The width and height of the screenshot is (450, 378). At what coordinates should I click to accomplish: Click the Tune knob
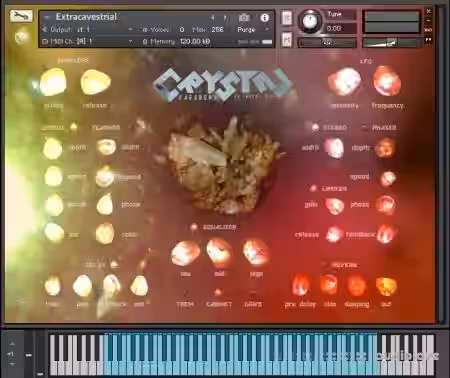click(x=310, y=21)
